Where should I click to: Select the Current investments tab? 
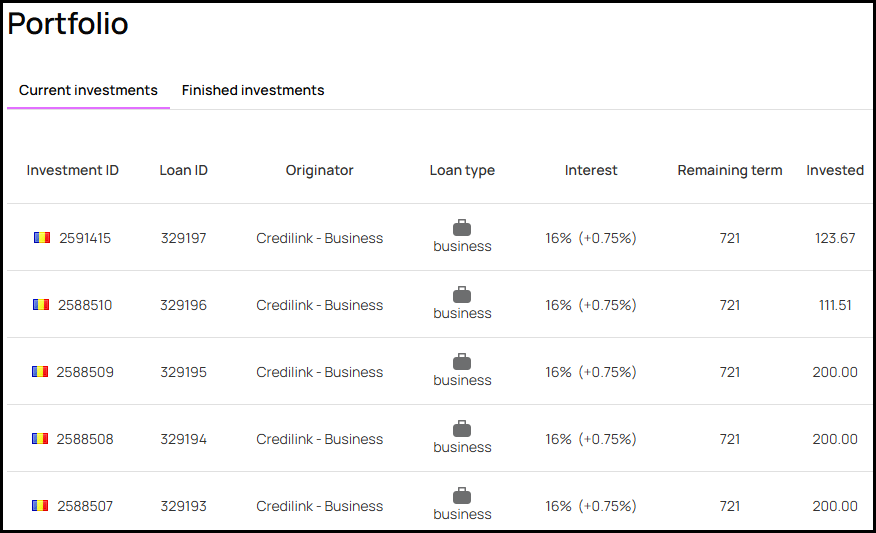[88, 90]
